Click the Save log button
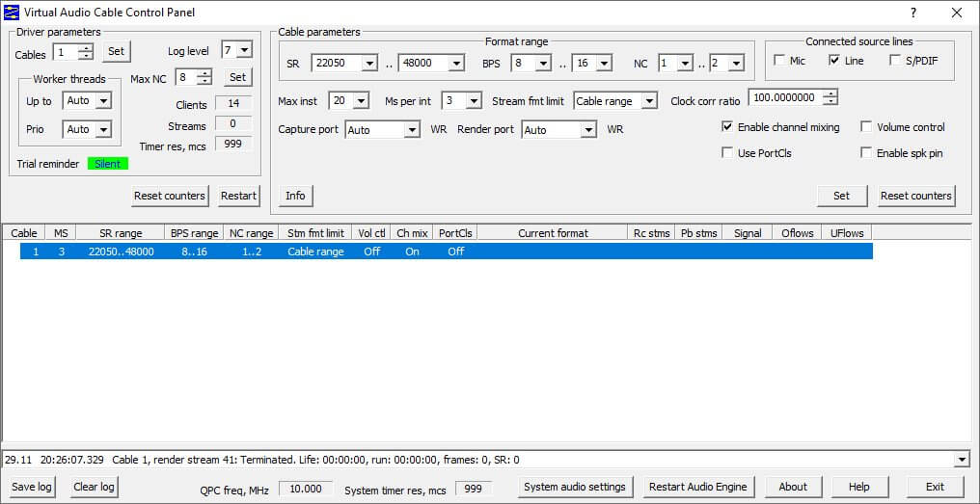The width and height of the screenshot is (980, 504). [x=32, y=487]
